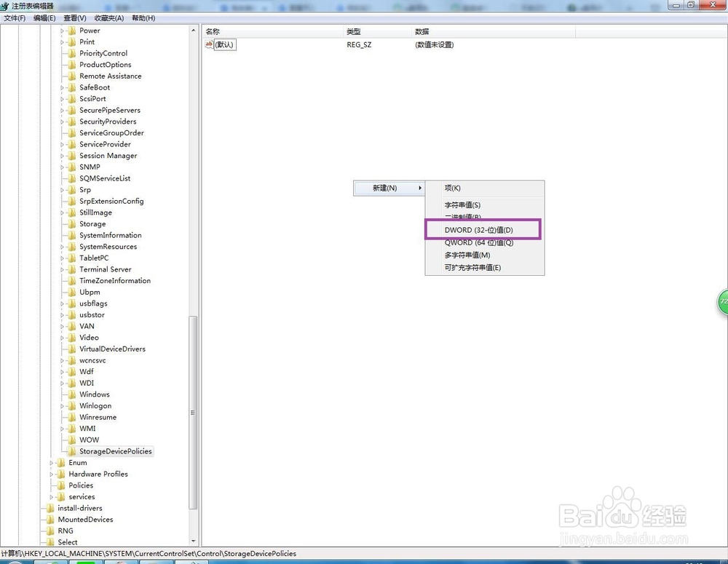The width and height of the screenshot is (728, 564).
Task: Select the SecurityProviders key
Action: pos(108,122)
